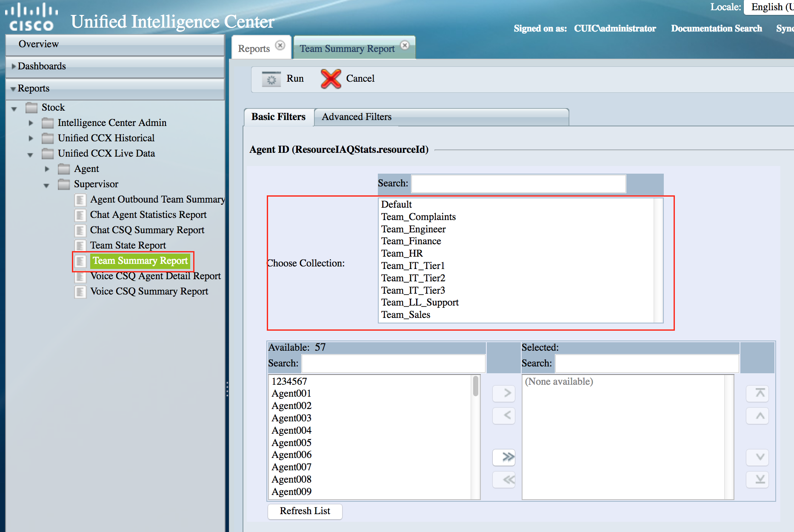Collapse the Stock folder tree arrow

(14, 109)
